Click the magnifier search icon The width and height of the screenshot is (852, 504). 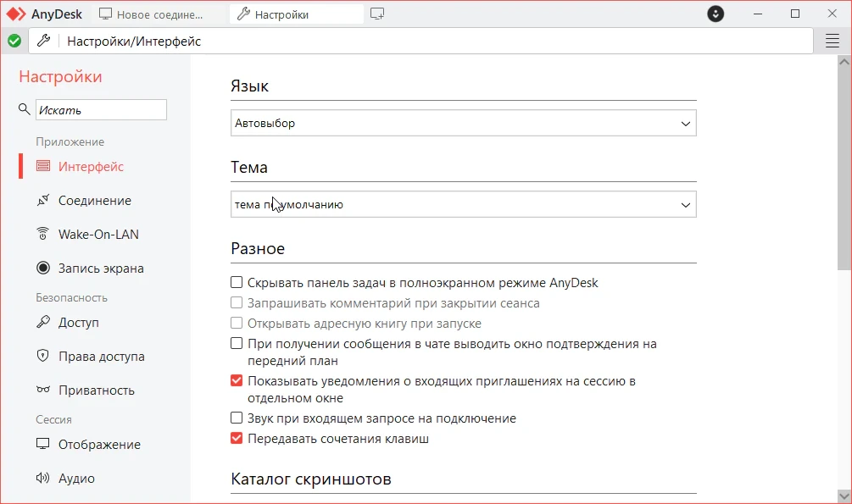tap(24, 109)
